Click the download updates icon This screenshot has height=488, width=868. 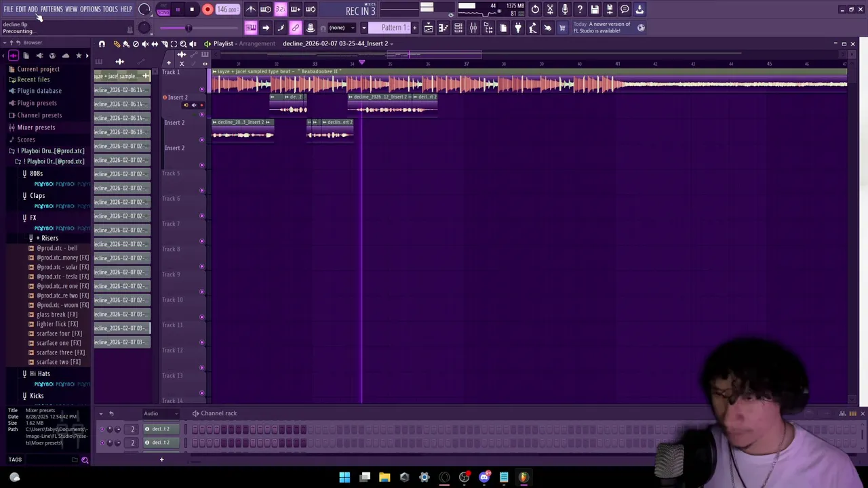tap(639, 9)
